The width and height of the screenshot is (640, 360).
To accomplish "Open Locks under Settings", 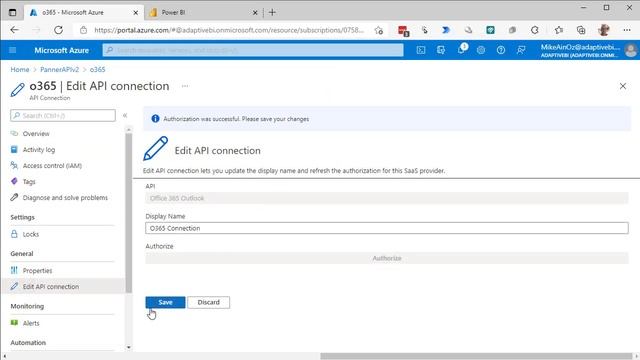I will point(31,234).
